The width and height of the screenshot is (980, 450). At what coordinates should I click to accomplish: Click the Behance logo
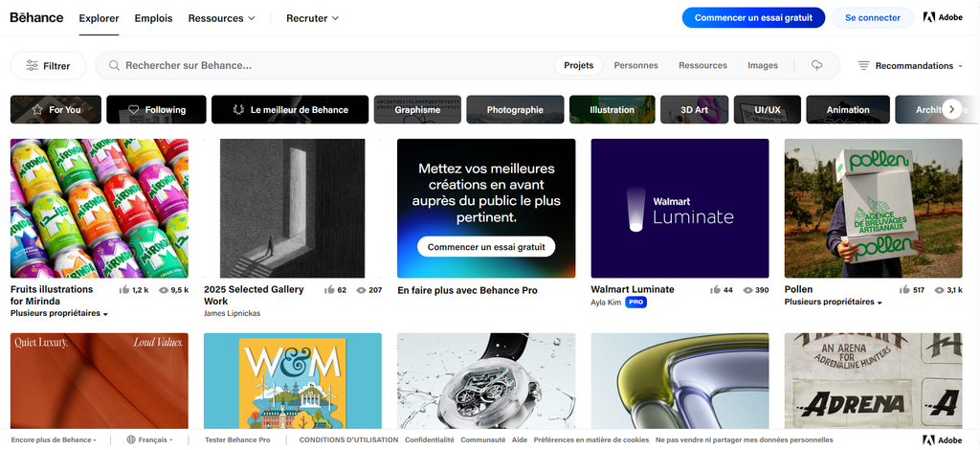tap(36, 17)
